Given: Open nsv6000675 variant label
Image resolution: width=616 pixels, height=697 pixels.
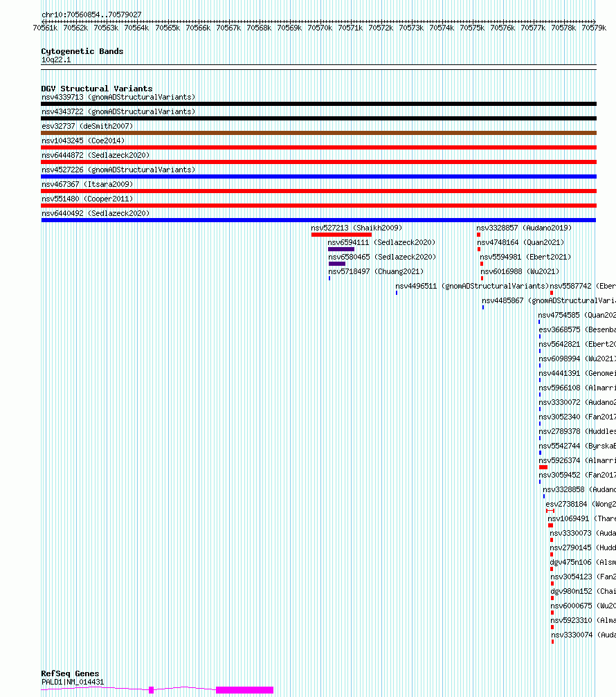Looking at the screenshot, I should pos(583,606).
